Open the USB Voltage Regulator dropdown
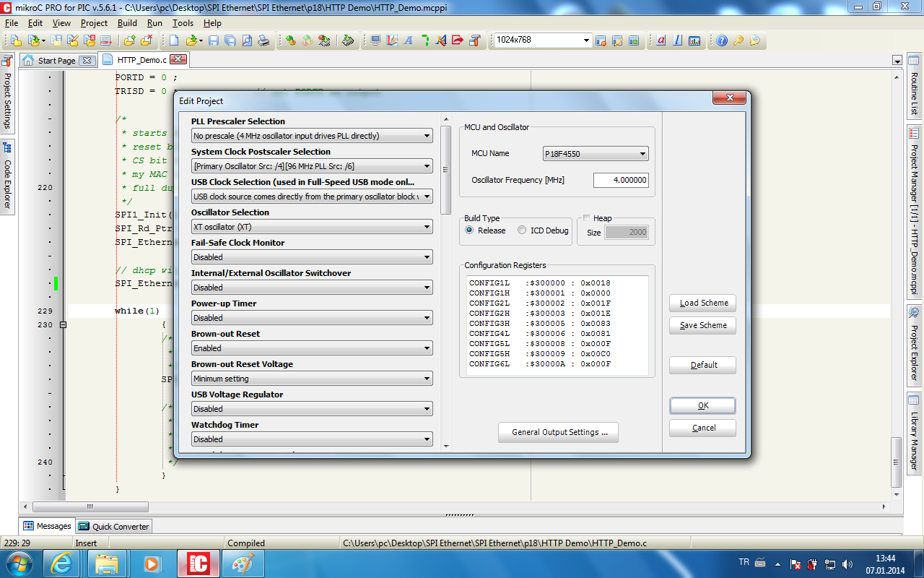 (312, 409)
